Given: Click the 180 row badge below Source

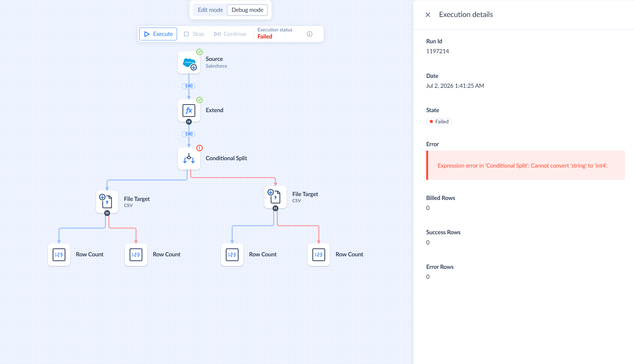Looking at the screenshot, I should click(189, 86).
